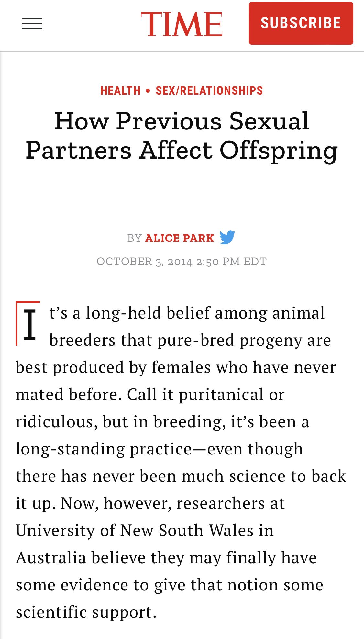Go to the Sex/Relationships section link
Viewport: 364px width, 639px height.
(209, 91)
